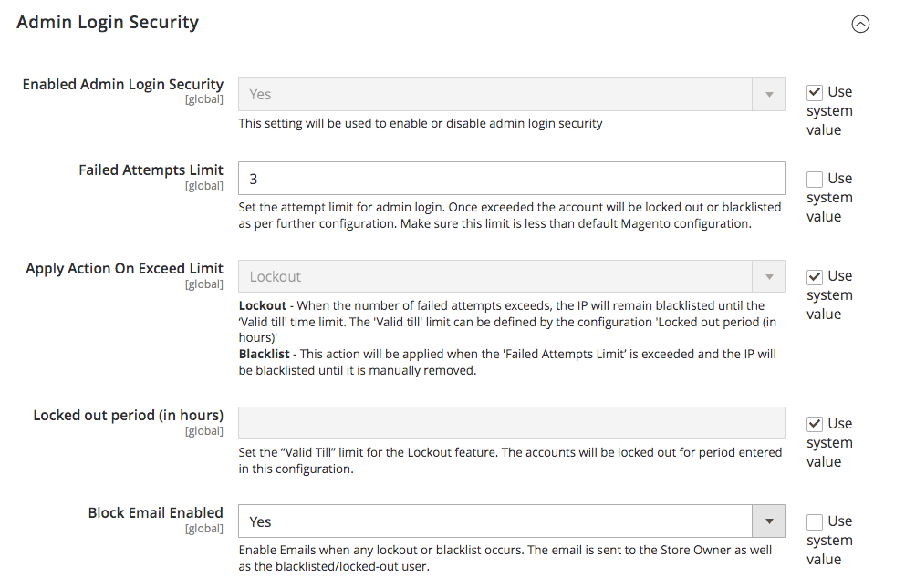The image size is (905, 588).
Task: Uncheck system value for Enabled Admin Login Security
Action: [815, 92]
